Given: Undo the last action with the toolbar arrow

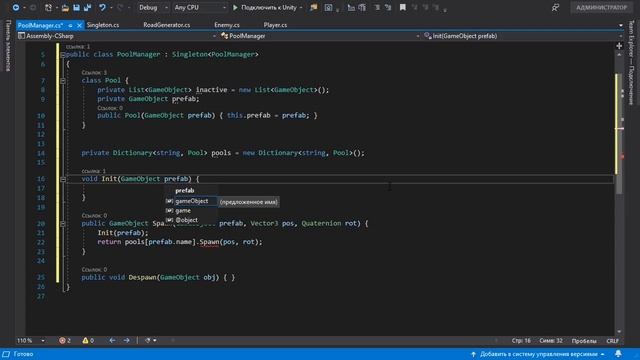Looking at the screenshot, I should (102, 7).
